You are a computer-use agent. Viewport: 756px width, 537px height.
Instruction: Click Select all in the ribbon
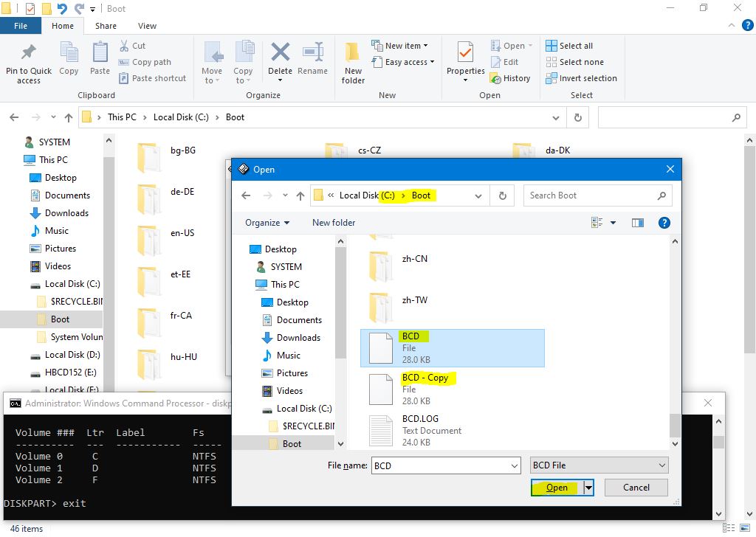pyautogui.click(x=569, y=46)
